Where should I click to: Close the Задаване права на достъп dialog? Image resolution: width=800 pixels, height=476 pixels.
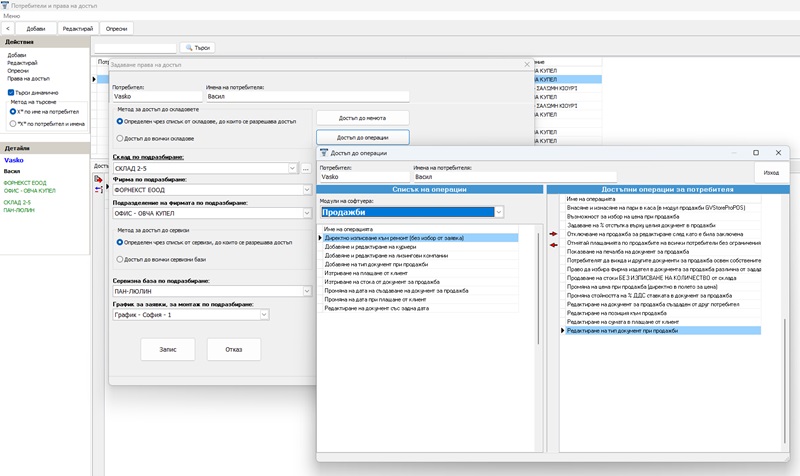coord(527,64)
